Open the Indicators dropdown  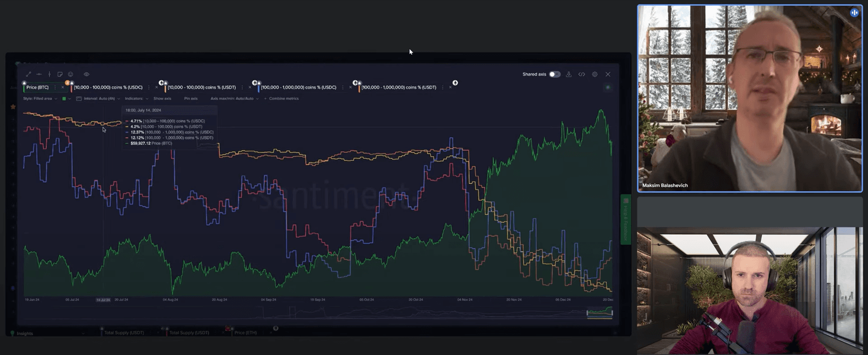point(136,99)
